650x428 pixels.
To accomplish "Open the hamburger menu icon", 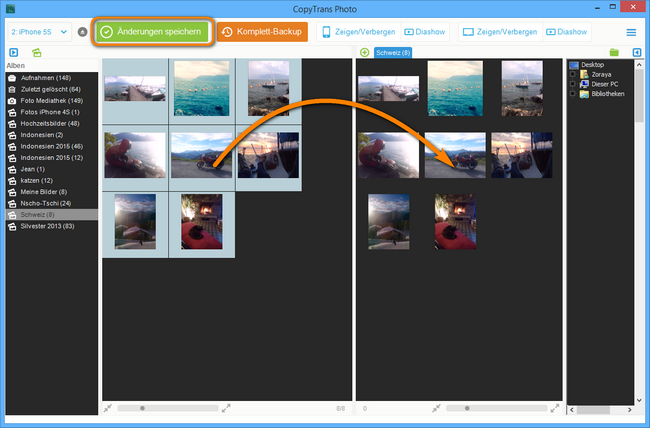I will click(x=631, y=32).
